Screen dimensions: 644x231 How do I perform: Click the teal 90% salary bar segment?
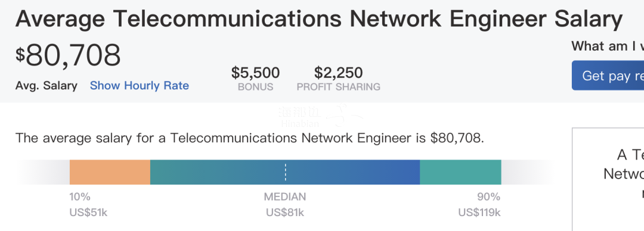(460, 172)
